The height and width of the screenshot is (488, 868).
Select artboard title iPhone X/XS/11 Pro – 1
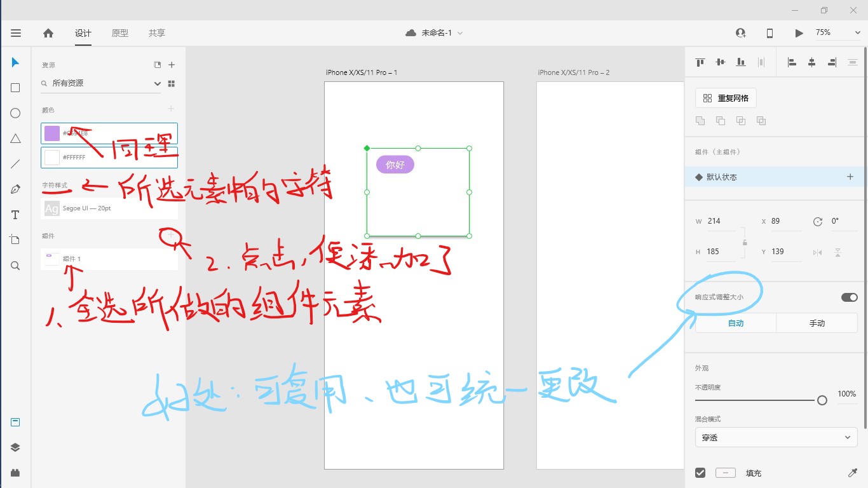362,72
